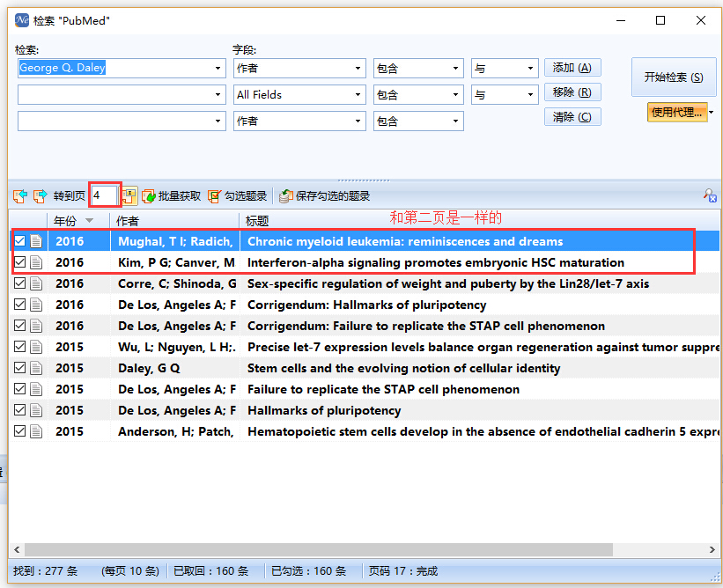
Task: Go to previous results page arrow icon
Action: [x=20, y=196]
